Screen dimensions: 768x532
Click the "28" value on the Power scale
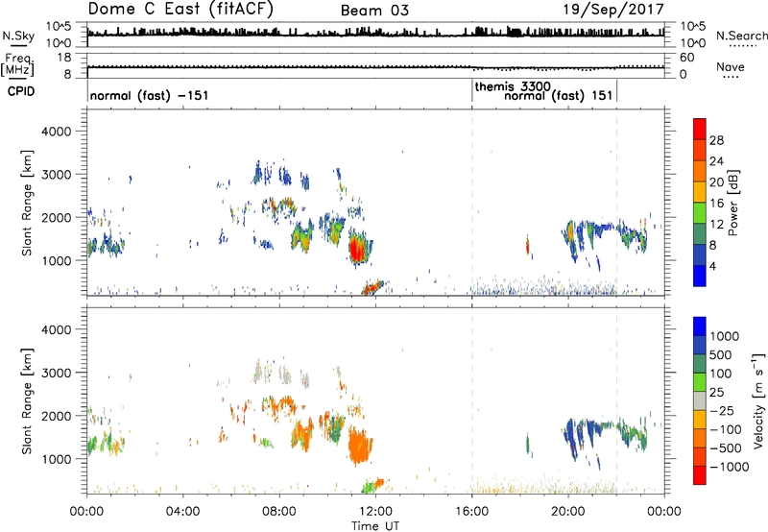[716, 140]
